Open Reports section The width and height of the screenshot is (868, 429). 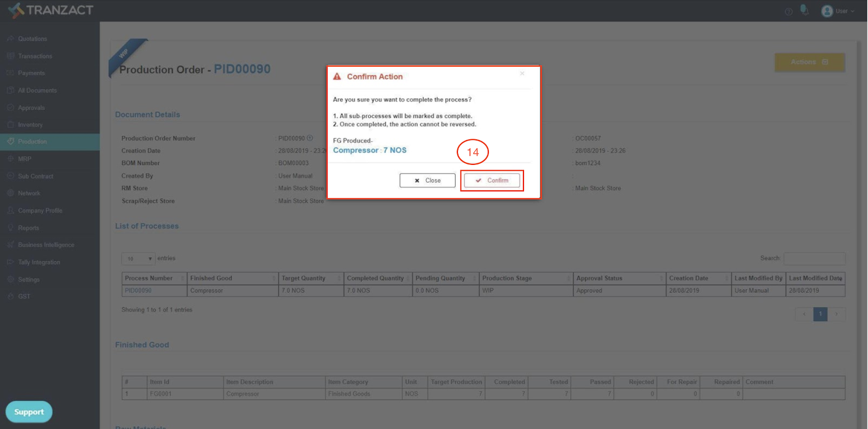tap(28, 228)
